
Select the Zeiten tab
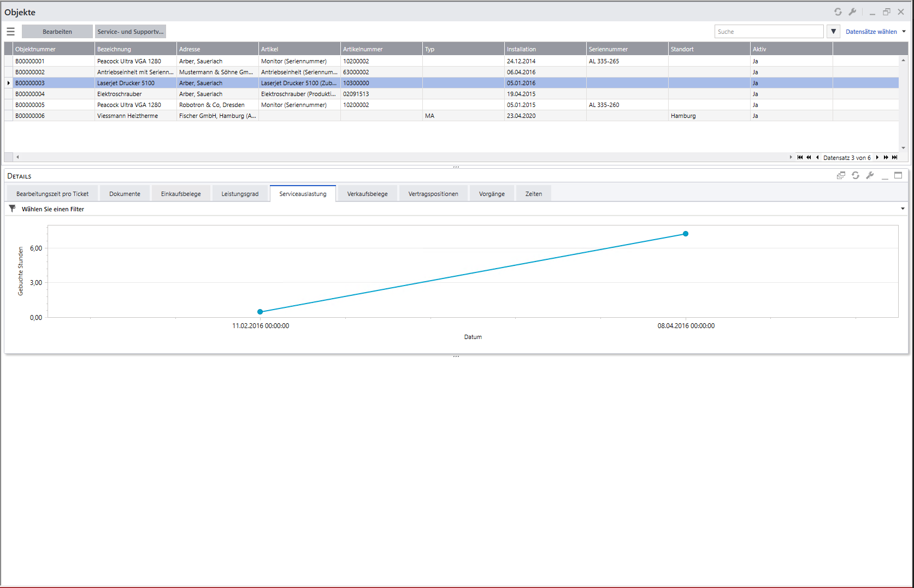click(533, 194)
